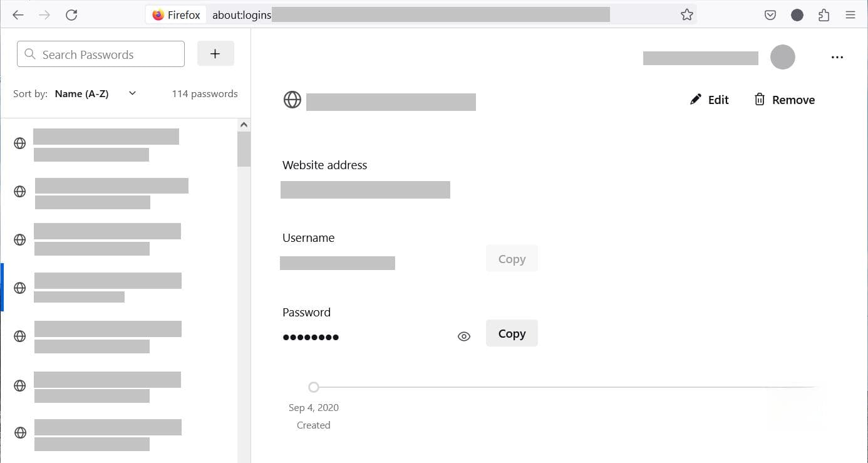Image resolution: width=868 pixels, height=463 pixels.
Task: Click the forward navigation arrow
Action: pos(44,15)
